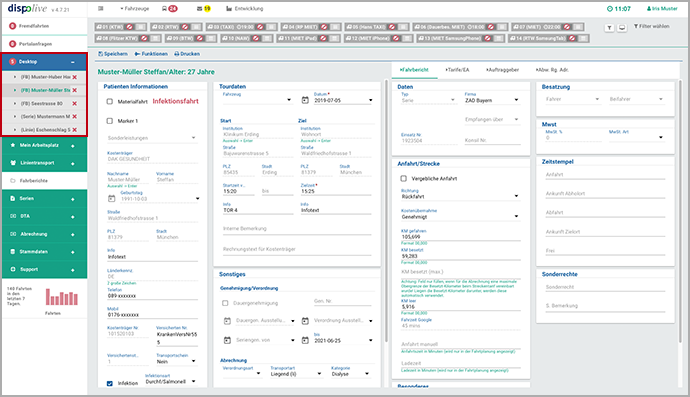Open the Transportart Liegend dropdown
690x397 pixels.
(296, 374)
